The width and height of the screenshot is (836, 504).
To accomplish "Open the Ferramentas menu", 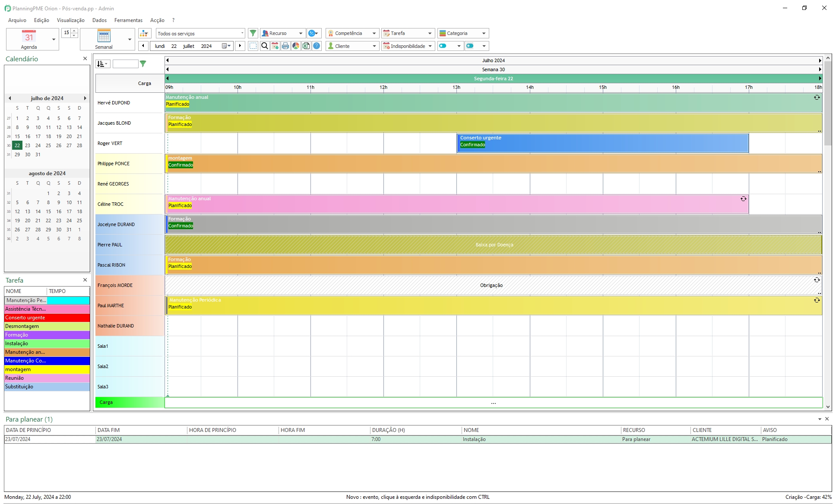I will [x=128, y=20].
